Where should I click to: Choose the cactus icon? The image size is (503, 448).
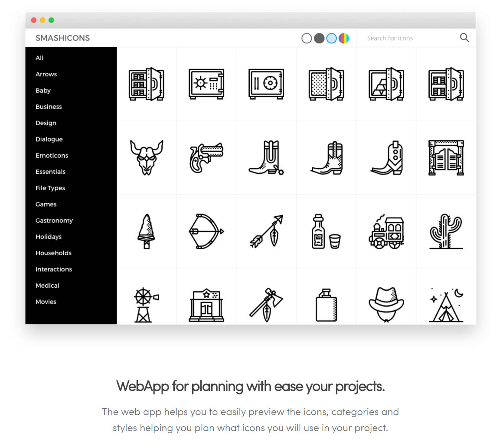tap(446, 231)
